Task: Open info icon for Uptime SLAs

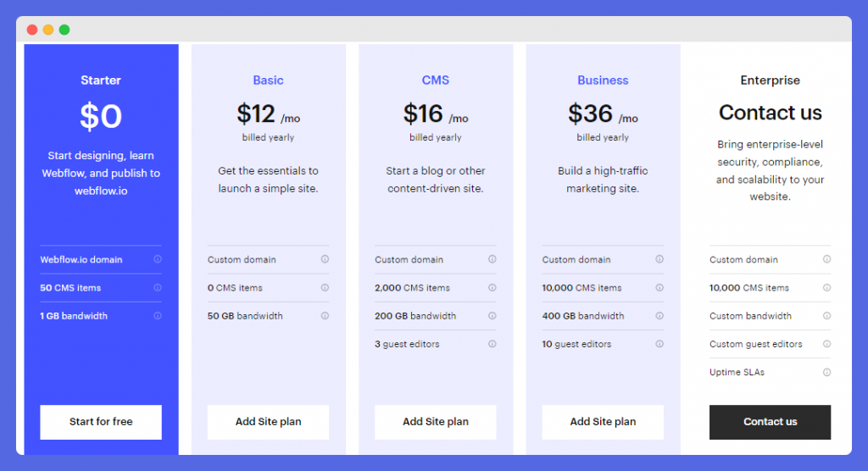Action: click(x=826, y=372)
